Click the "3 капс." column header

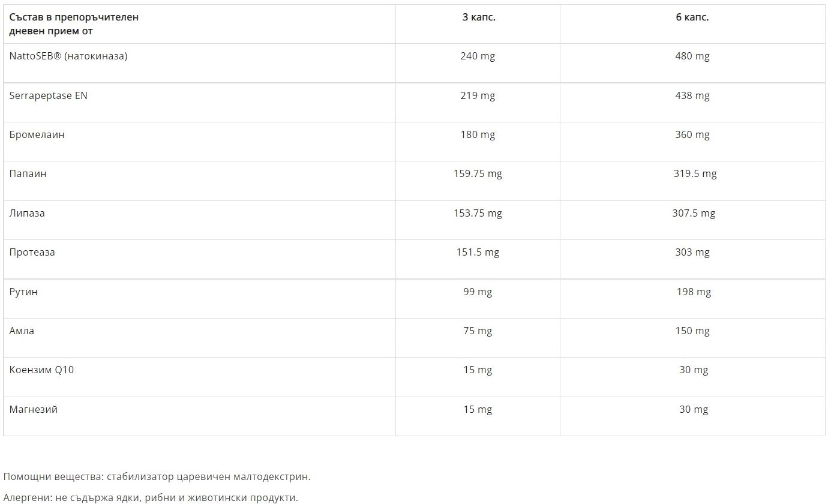click(x=478, y=17)
